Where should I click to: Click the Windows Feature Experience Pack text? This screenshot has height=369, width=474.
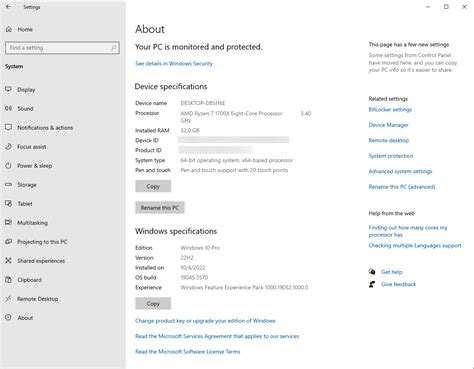tap(244, 287)
